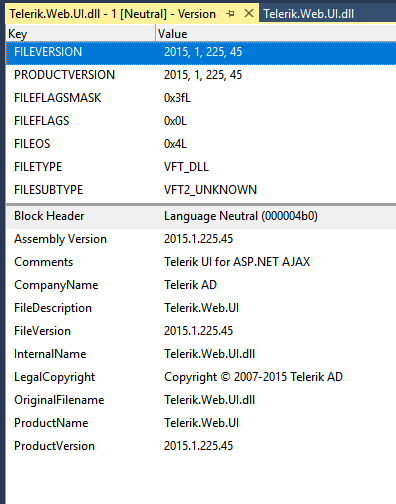Click the VFT_DLL value
Viewport: 396px width, 504px height.
186,167
